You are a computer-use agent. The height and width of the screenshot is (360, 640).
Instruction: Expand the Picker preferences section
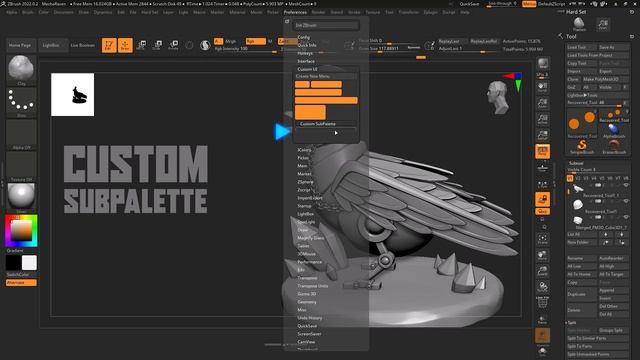click(303, 158)
